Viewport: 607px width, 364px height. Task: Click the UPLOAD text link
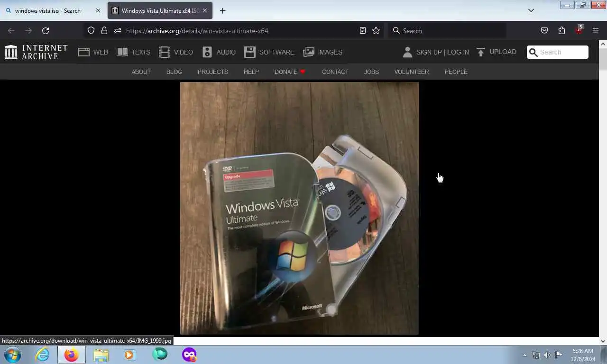503,52
